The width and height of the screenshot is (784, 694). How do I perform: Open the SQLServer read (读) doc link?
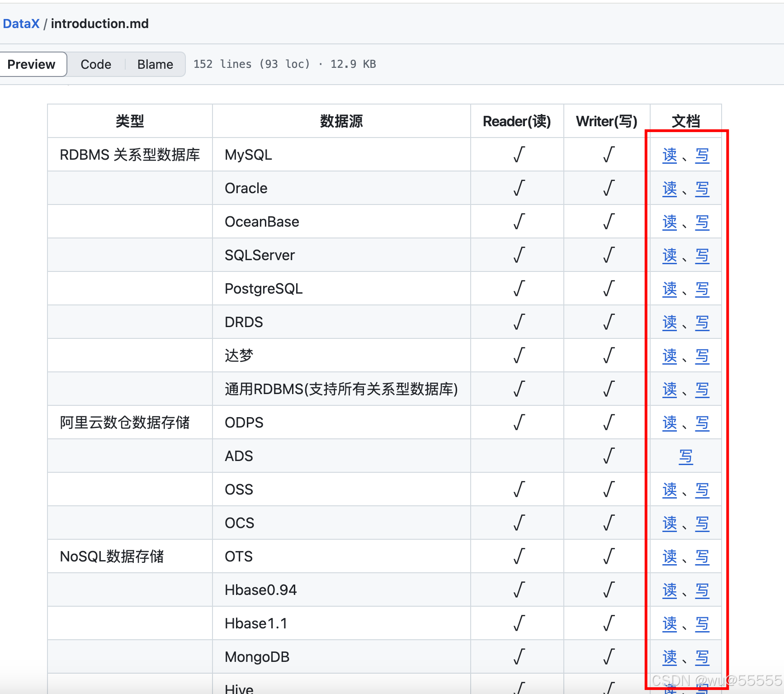670,256
